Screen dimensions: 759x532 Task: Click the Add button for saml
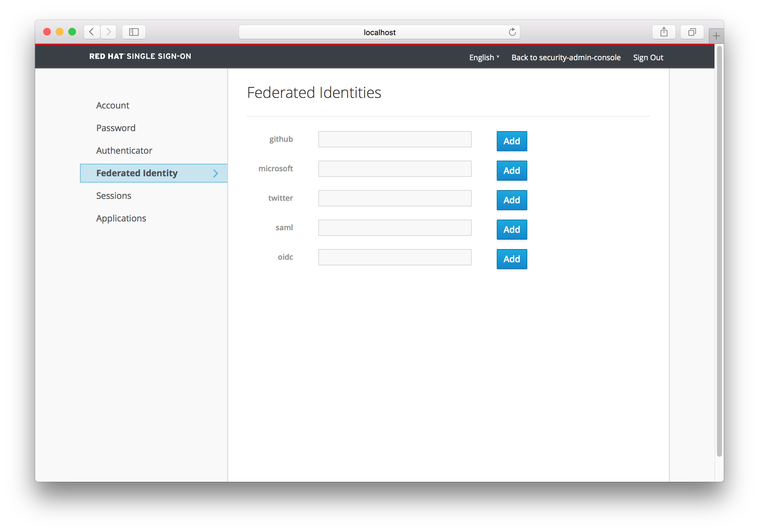[512, 229]
